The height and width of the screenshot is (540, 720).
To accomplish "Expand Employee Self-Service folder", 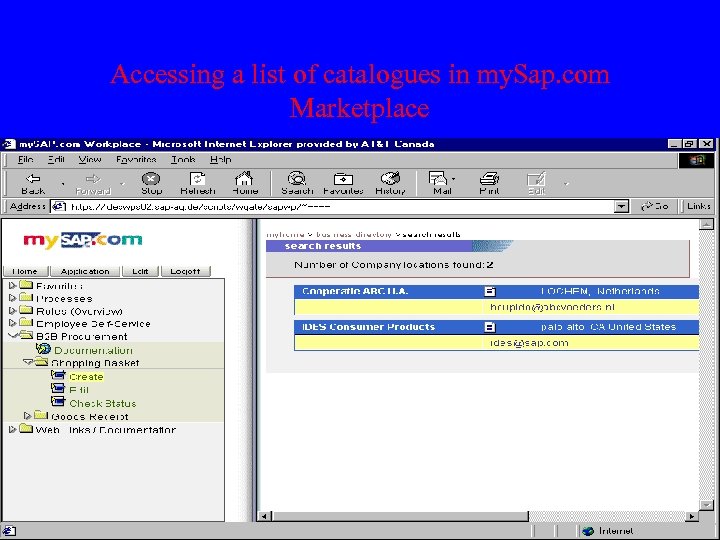I will [12, 323].
